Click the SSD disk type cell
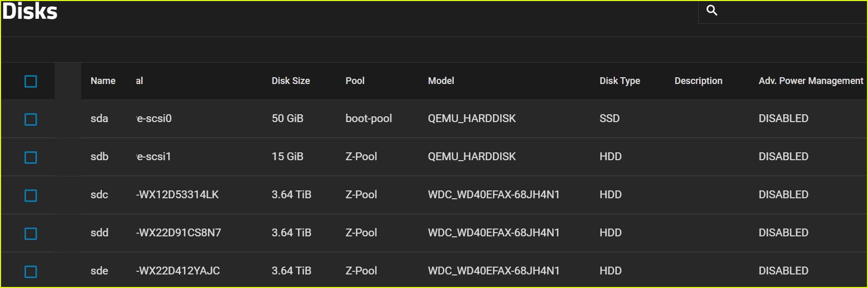Viewport: 868px width, 288px height. [609, 118]
